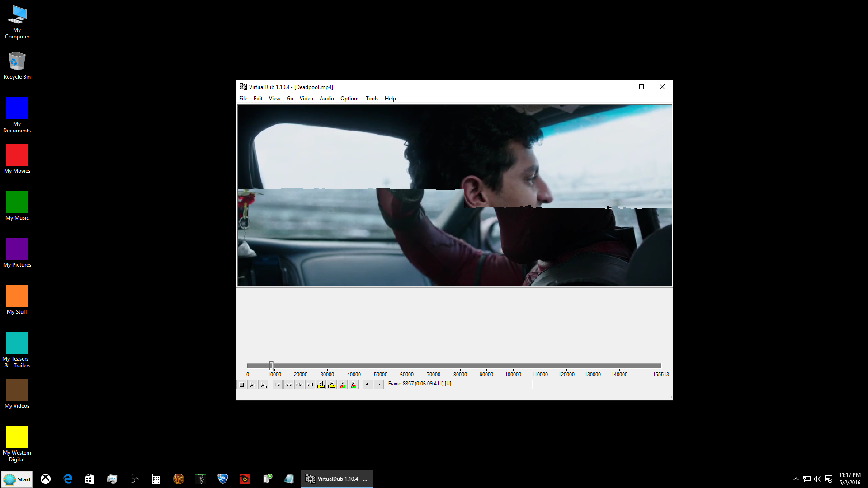The height and width of the screenshot is (488, 868).
Task: Seek to the next scene change
Action: point(354,385)
